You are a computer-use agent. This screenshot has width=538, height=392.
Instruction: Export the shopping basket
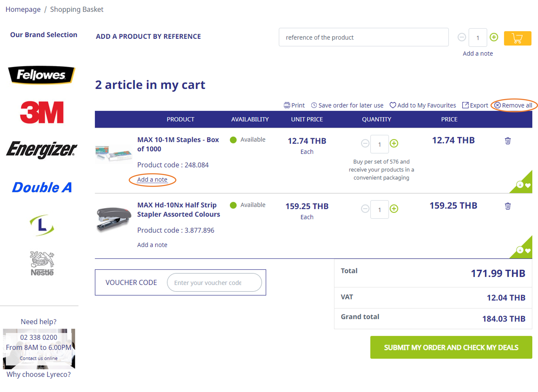pyautogui.click(x=475, y=105)
